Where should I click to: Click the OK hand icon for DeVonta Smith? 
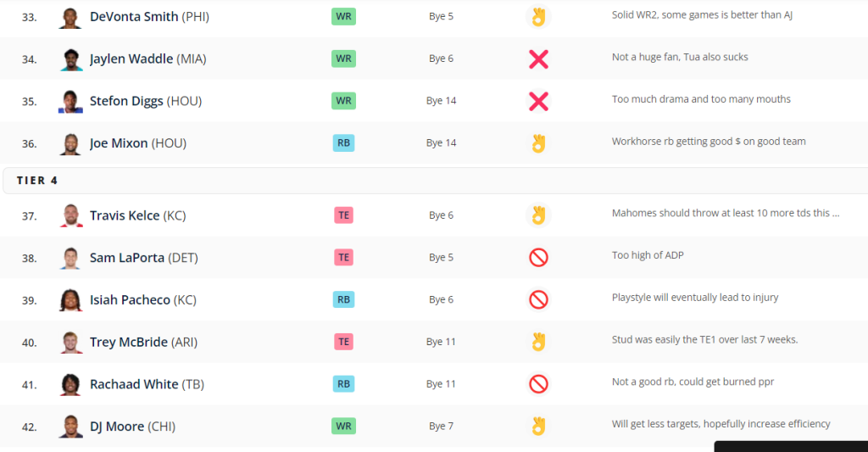point(538,17)
